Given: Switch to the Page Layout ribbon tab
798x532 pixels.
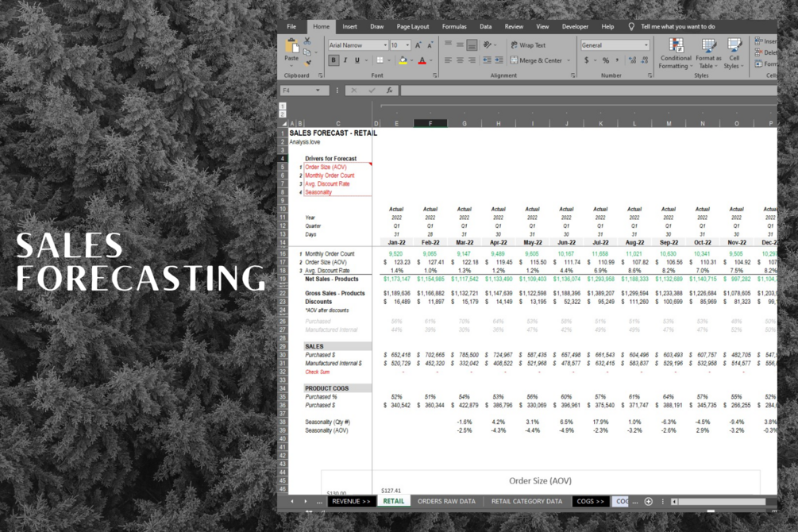Looking at the screenshot, I should click(413, 26).
